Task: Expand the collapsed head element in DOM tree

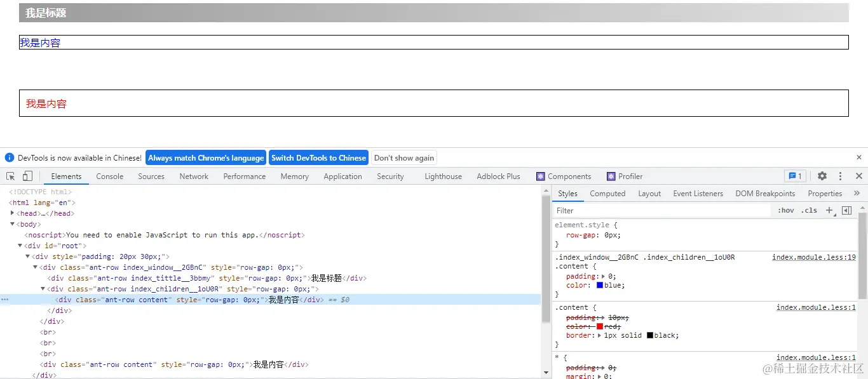Action: [x=13, y=213]
